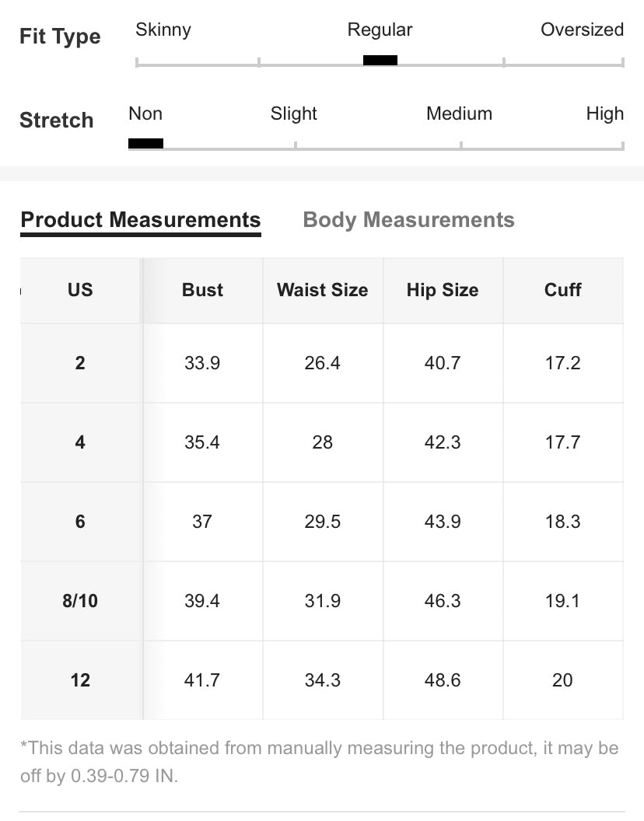Click the US size column header
Viewport: 644px width, 821px height.
[x=80, y=290]
